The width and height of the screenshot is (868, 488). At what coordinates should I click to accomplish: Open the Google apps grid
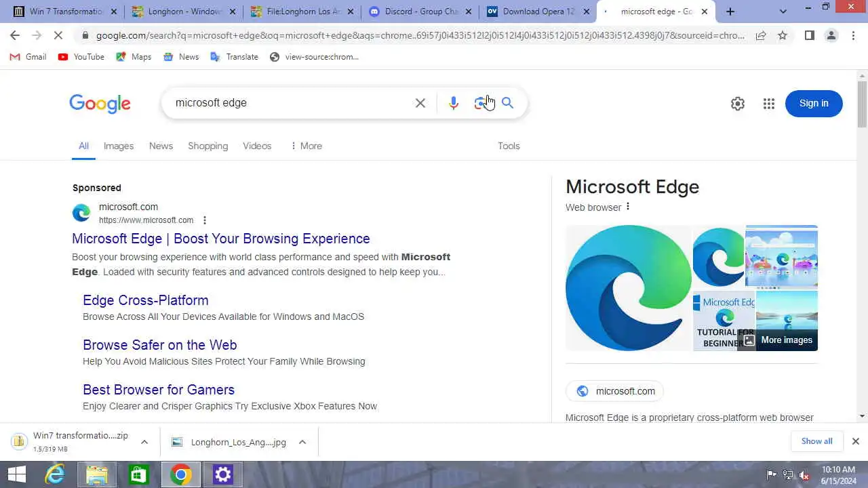pyautogui.click(x=769, y=104)
